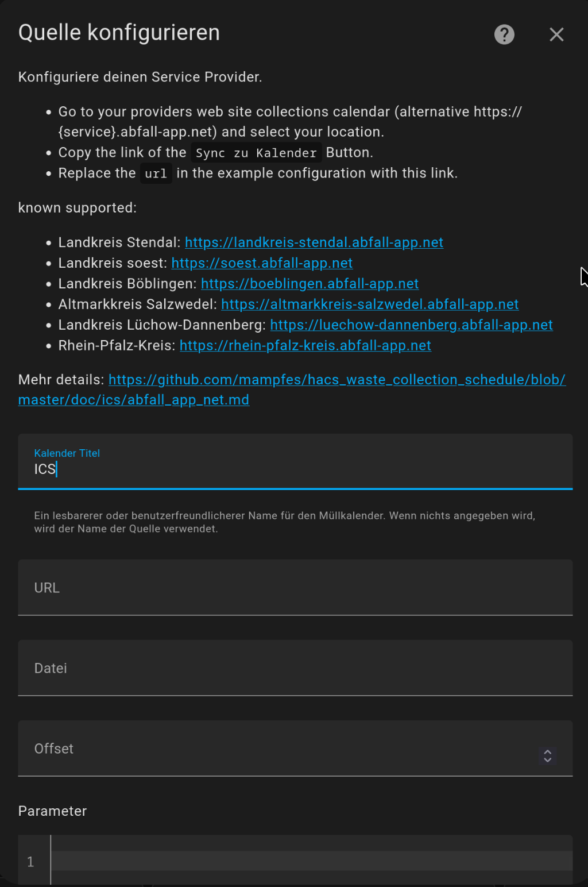Open the Lüchow-Dannenberg abfall-app link
The height and width of the screenshot is (887, 588).
(411, 325)
